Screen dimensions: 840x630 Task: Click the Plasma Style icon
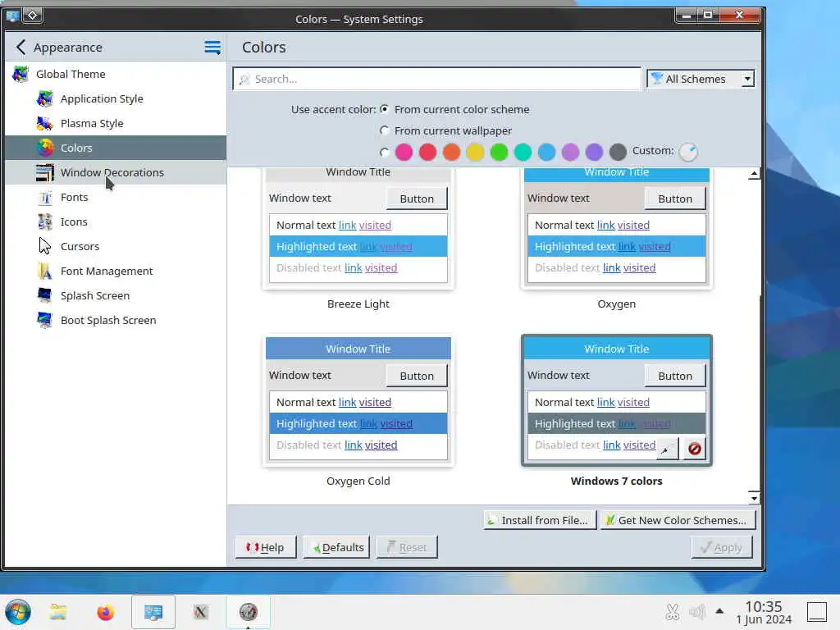click(x=45, y=123)
